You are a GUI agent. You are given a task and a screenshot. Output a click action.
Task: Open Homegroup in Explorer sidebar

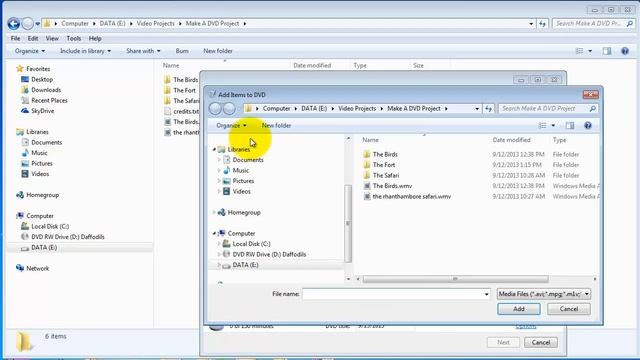coord(42,195)
